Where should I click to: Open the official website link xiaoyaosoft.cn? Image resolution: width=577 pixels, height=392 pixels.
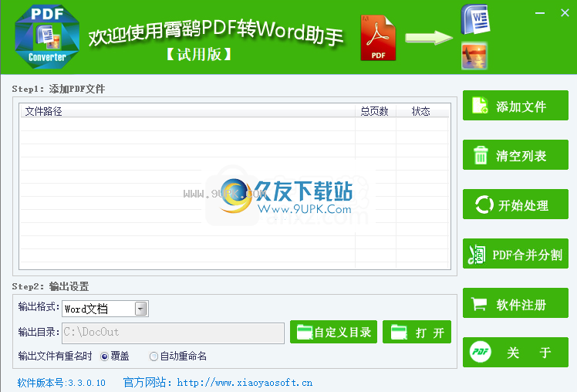(x=245, y=383)
